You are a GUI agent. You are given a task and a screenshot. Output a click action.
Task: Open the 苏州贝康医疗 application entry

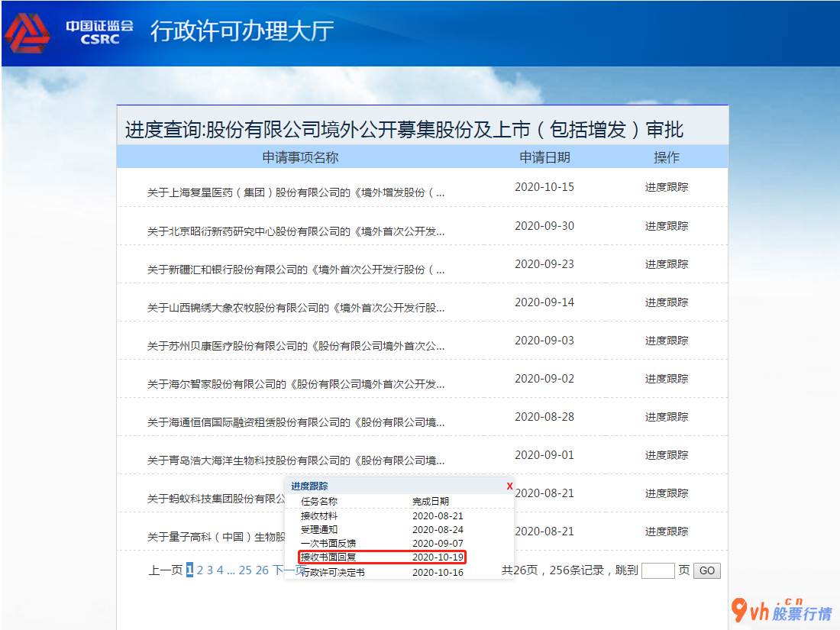(x=296, y=346)
